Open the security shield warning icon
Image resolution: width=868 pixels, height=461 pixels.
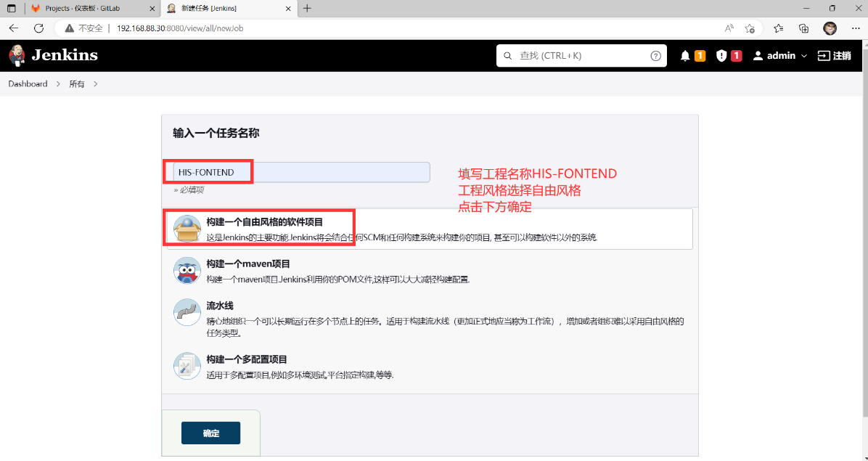click(721, 56)
